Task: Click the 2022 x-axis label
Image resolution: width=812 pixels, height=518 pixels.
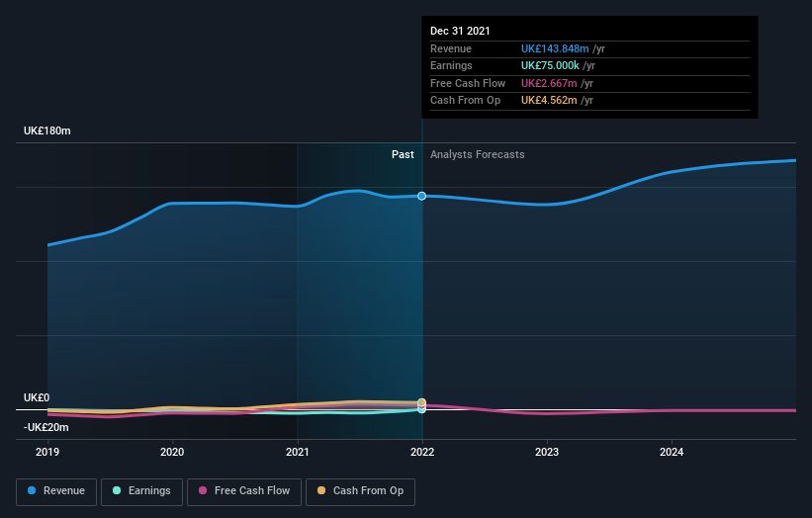Action: coord(422,453)
